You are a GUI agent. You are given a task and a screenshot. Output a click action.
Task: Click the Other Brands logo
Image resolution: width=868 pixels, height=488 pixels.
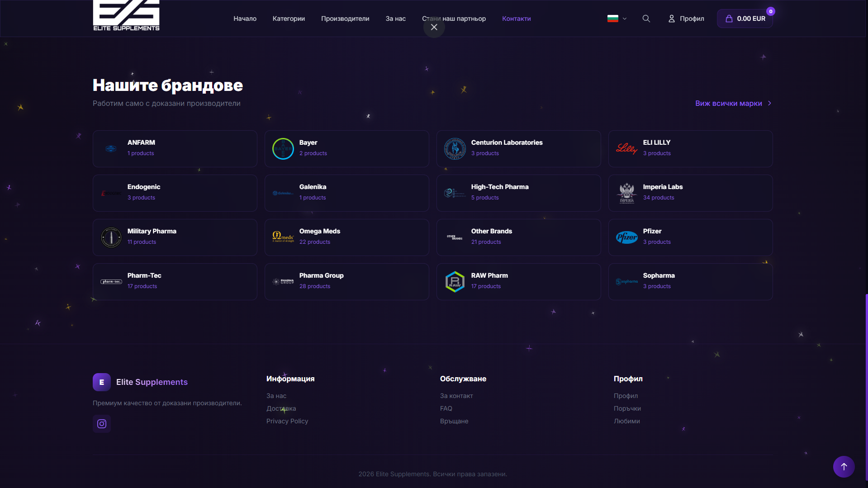(x=455, y=237)
